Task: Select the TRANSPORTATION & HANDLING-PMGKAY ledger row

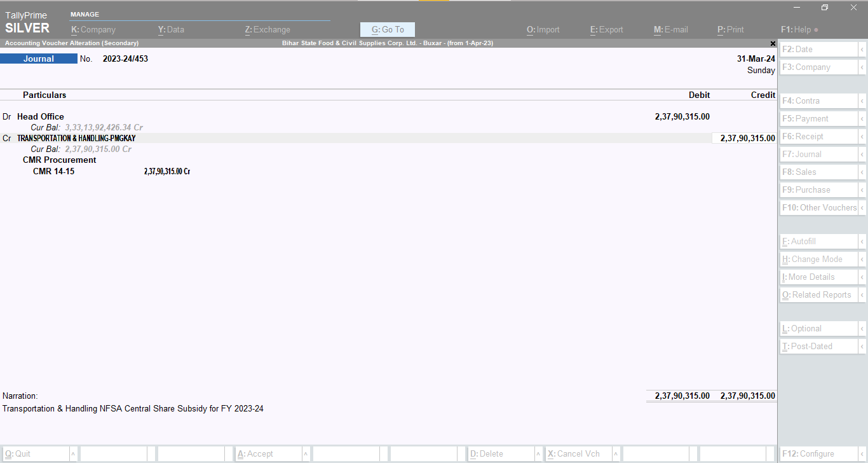Action: click(x=388, y=138)
